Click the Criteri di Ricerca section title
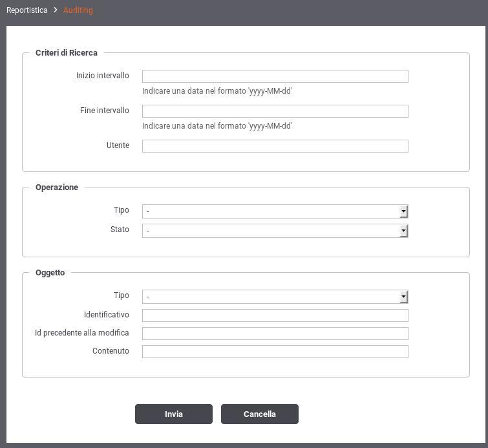Image resolution: width=488 pixels, height=448 pixels. pos(67,53)
